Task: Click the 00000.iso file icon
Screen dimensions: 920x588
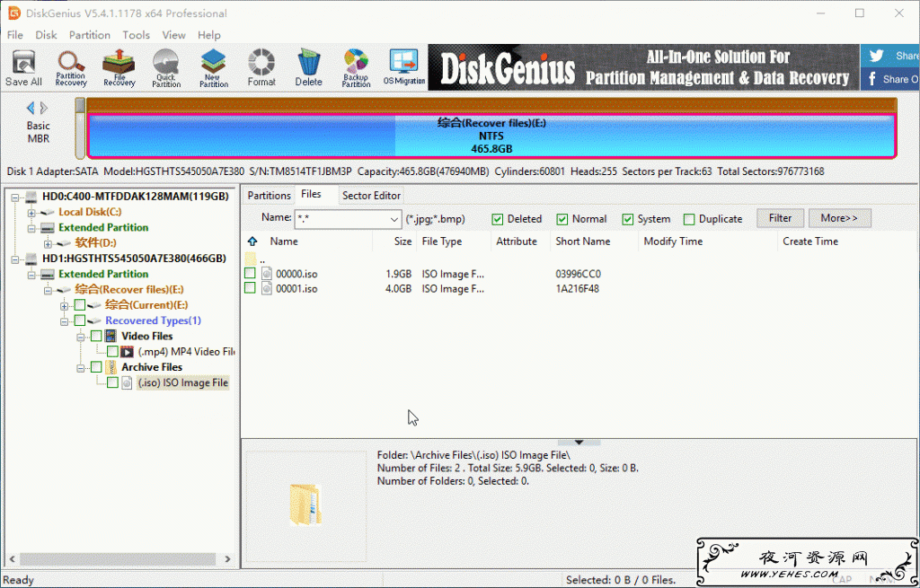Action: click(267, 274)
